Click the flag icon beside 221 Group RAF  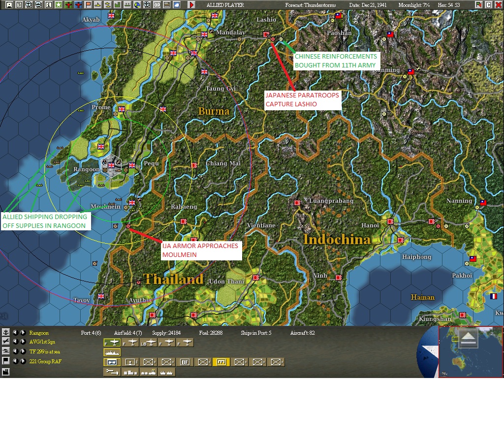pyautogui.click(x=6, y=361)
